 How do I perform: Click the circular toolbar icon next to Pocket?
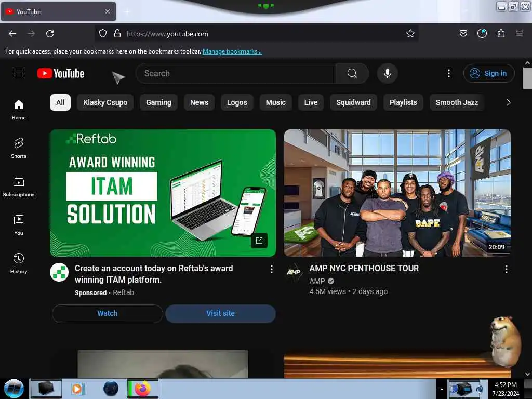482,33
